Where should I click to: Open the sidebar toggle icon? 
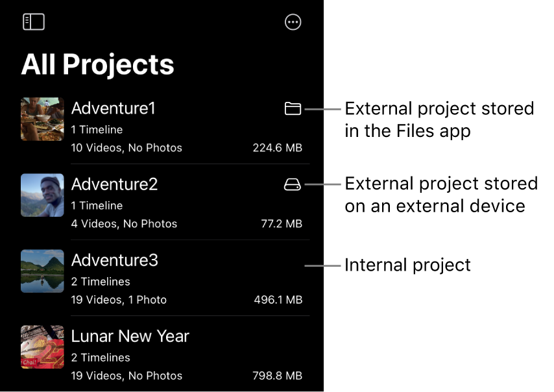tap(33, 21)
